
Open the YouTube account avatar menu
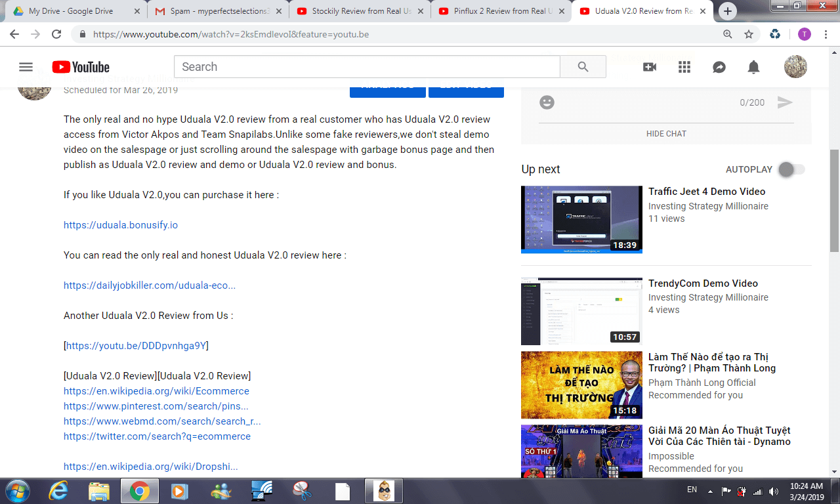tap(795, 67)
